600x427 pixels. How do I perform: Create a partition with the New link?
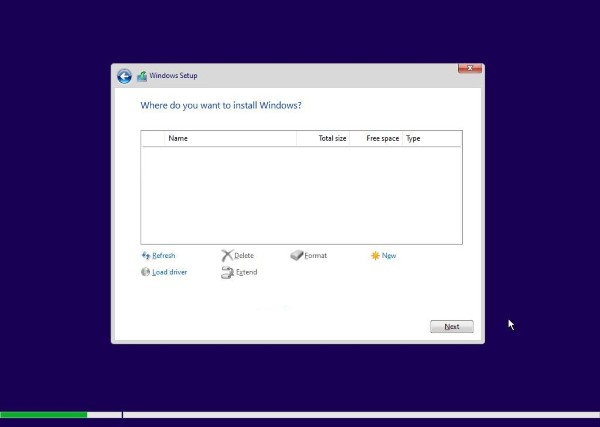pos(389,255)
